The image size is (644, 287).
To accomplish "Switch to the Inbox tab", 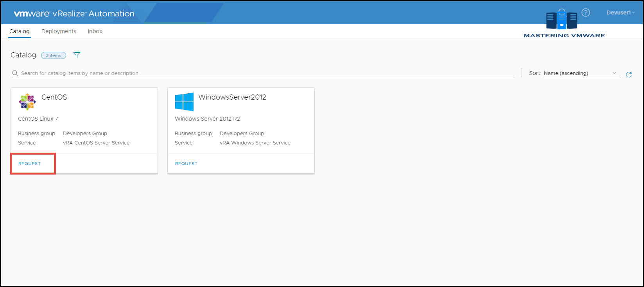I will (x=95, y=31).
